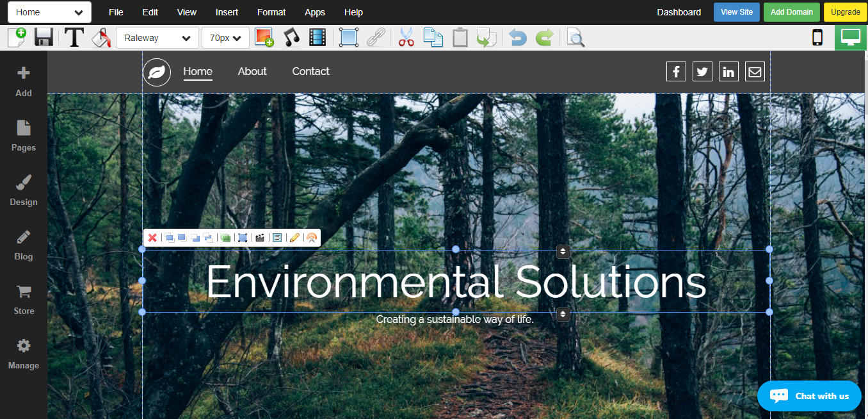868x419 pixels.
Task: Click the undo arrow icon
Action: coord(517,38)
